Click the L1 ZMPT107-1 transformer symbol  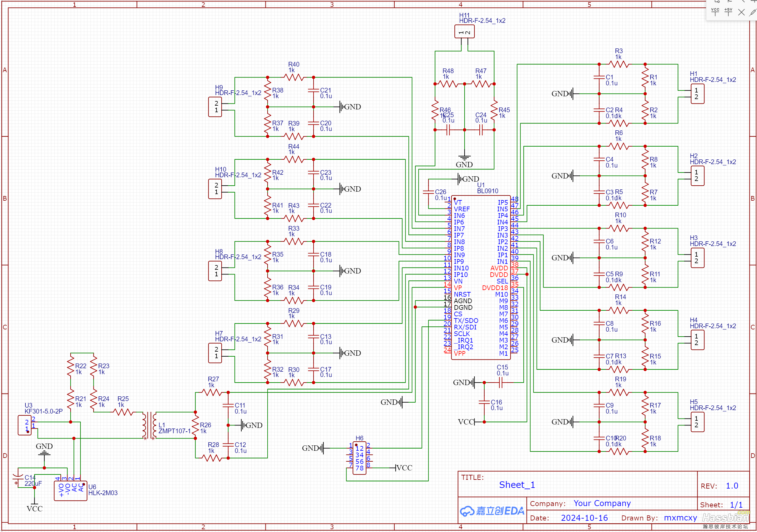pos(149,425)
